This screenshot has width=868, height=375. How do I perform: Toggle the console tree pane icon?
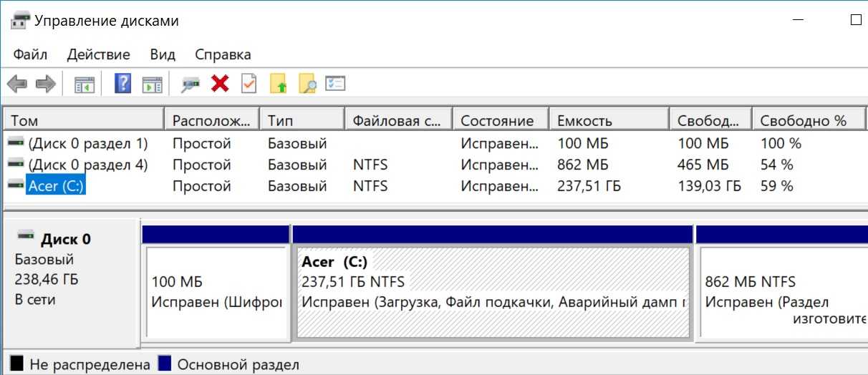85,84
